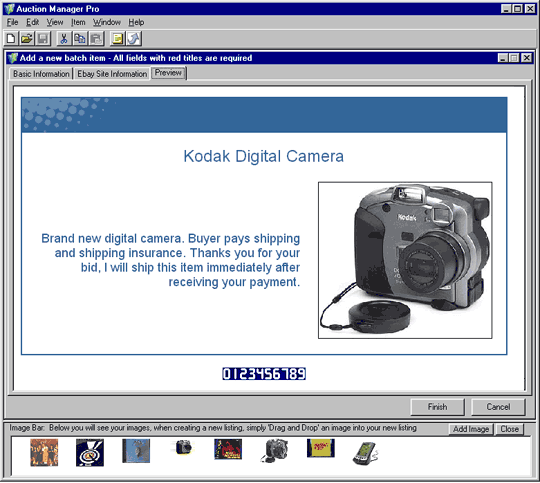Image resolution: width=540 pixels, height=483 pixels.
Task: Switch to the Basic Information tab
Action: 41,74
